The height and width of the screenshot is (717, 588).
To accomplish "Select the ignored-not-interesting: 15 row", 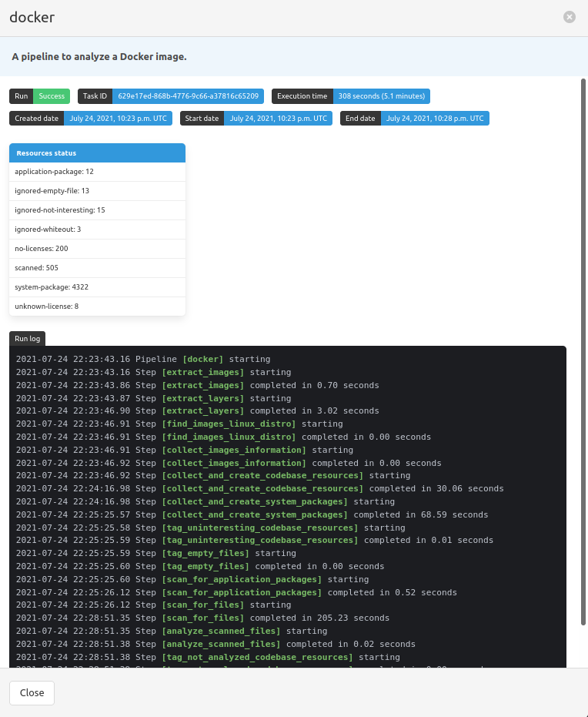I will tap(97, 210).
